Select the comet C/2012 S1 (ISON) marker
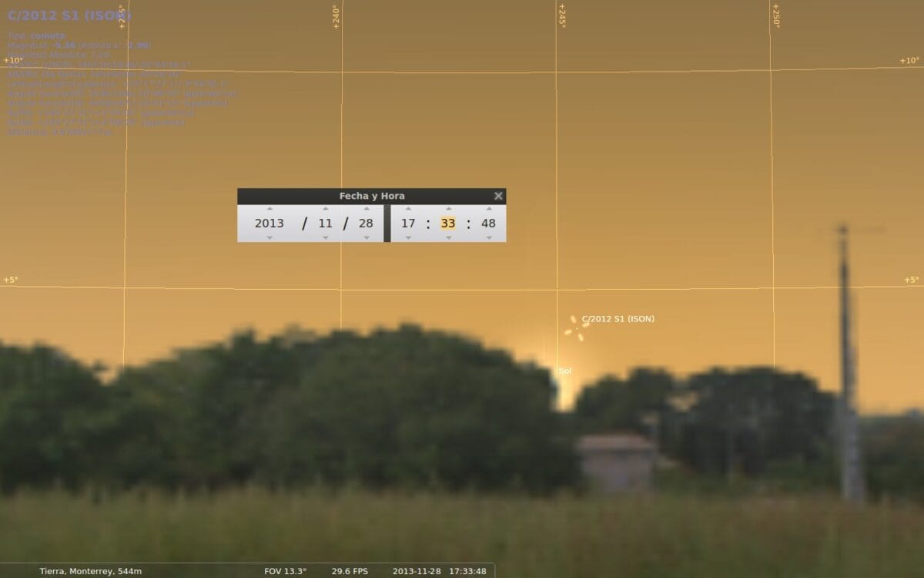924x578 pixels. click(x=577, y=328)
